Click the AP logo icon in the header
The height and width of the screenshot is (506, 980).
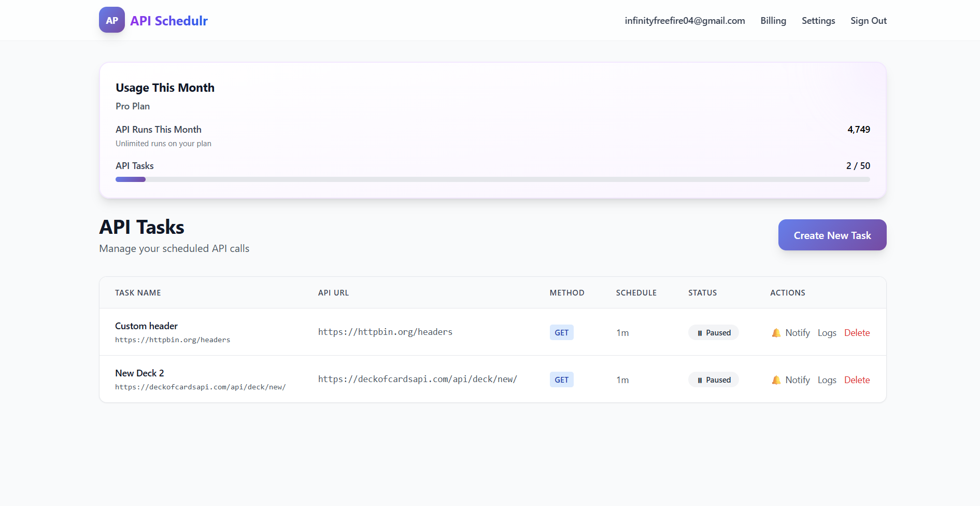111,20
